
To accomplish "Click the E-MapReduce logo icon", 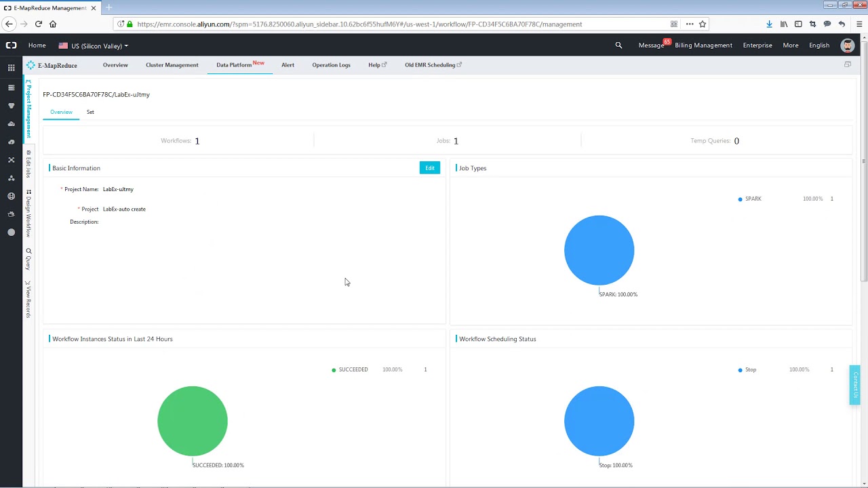I will (31, 65).
